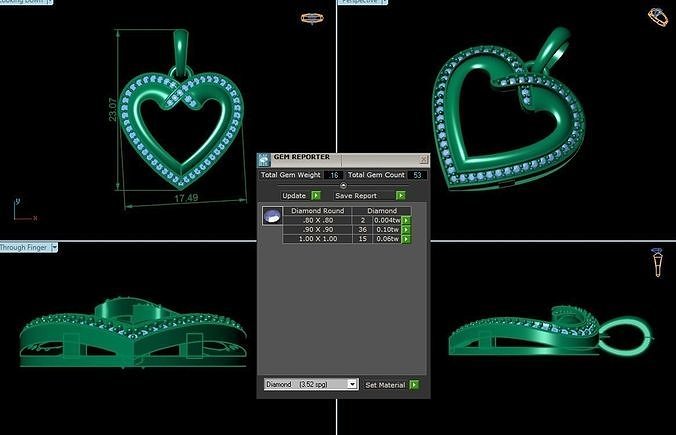
Task: Click the green Save Report arrow
Action: click(x=400, y=196)
